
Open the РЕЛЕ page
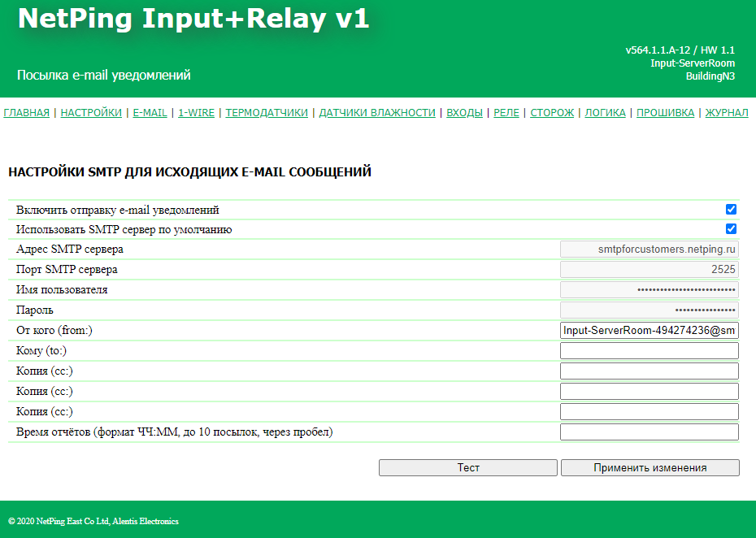(x=506, y=112)
